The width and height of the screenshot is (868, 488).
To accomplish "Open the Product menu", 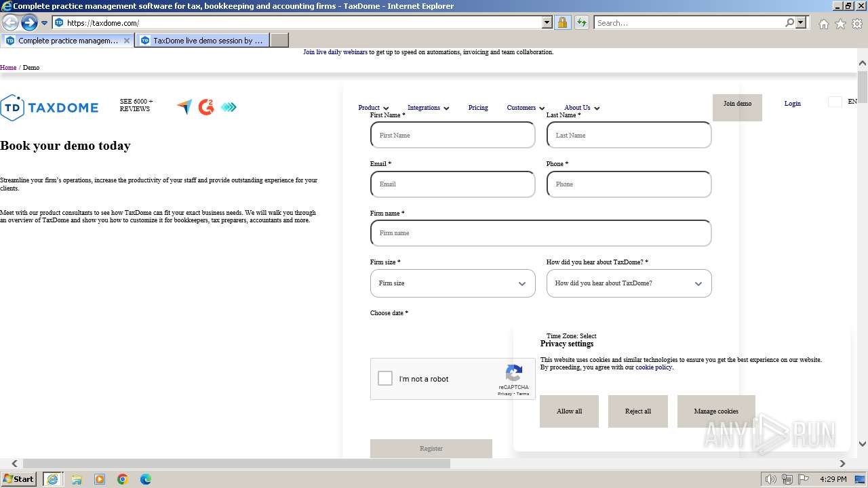I will click(x=373, y=108).
